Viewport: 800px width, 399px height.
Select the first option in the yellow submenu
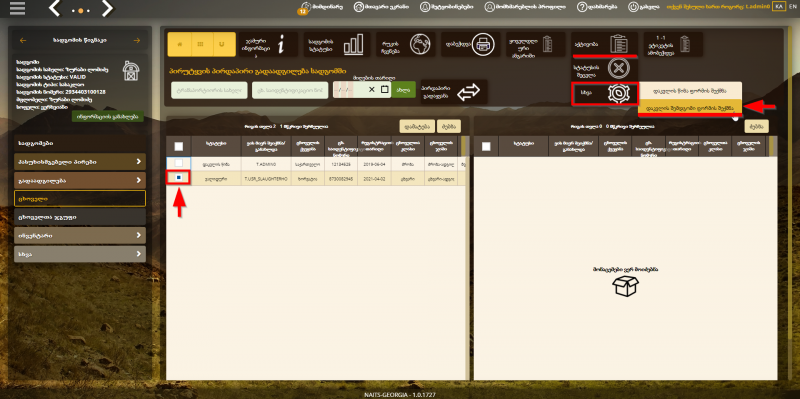690,91
